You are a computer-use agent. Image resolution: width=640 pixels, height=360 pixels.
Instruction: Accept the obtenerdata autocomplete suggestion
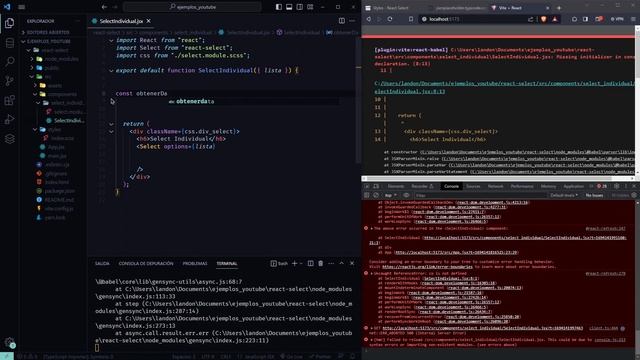coord(253,101)
